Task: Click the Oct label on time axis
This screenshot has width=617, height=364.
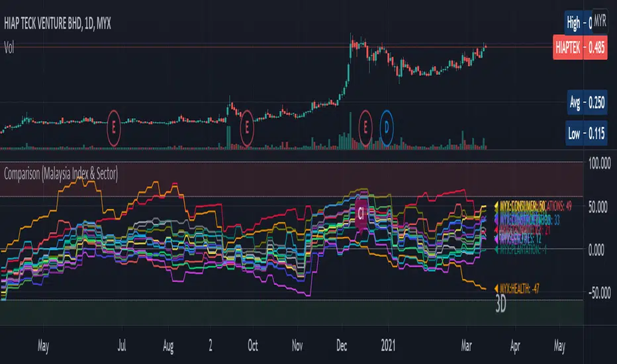Action: [253, 346]
